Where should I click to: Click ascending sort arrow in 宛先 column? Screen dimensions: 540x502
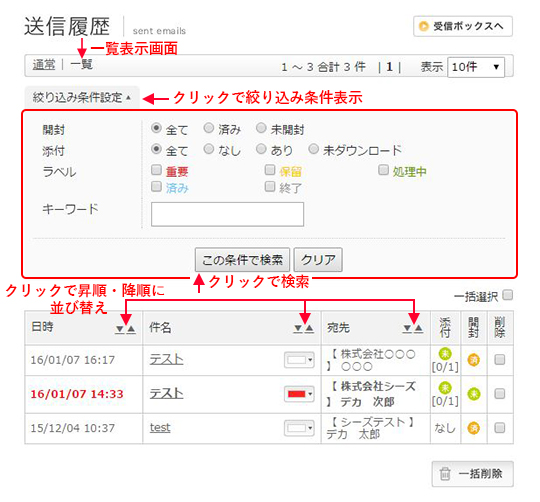(x=418, y=329)
